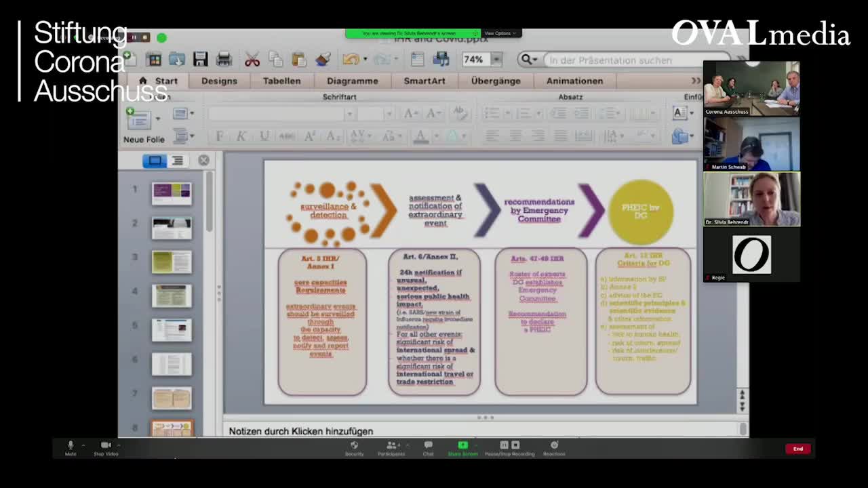
Task: Click Pause/Stop Recording button
Action: coord(509,448)
